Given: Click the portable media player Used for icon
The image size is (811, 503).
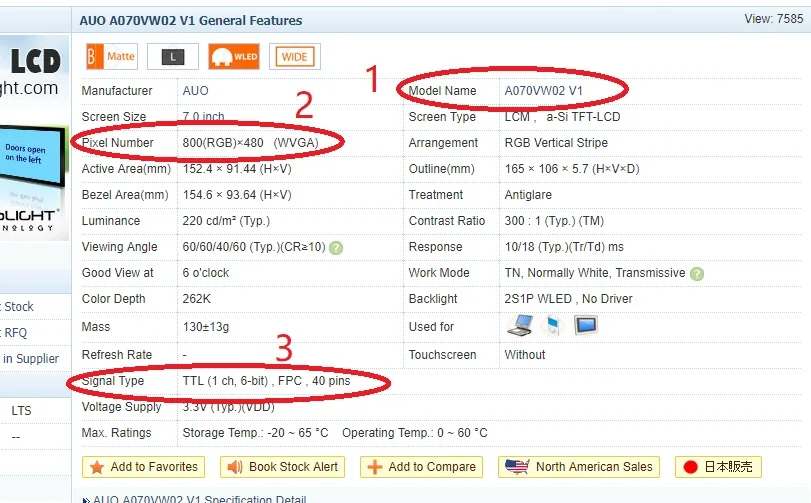Looking at the screenshot, I should pos(552,326).
